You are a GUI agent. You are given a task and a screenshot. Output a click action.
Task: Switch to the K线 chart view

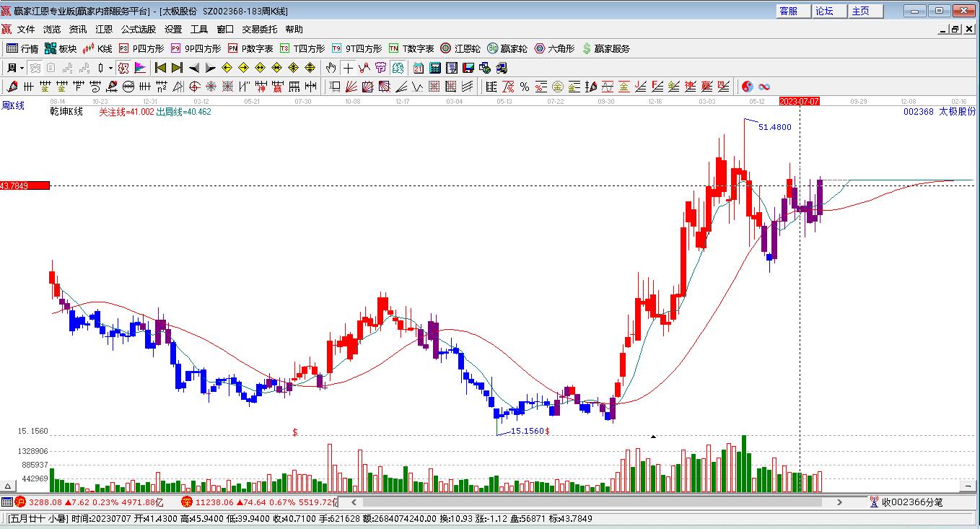[x=97, y=48]
